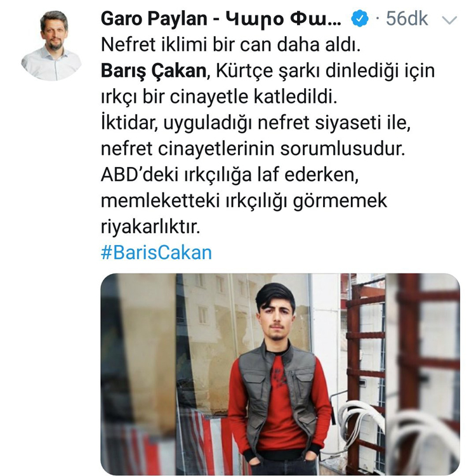The image size is (476, 476).
Task: Expand the tweet options chevron
Action: (449, 20)
